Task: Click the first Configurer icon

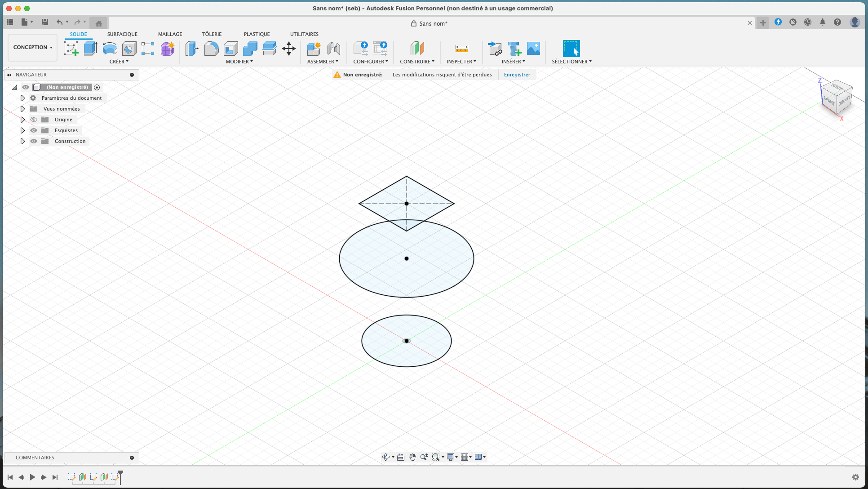Action: click(x=361, y=49)
